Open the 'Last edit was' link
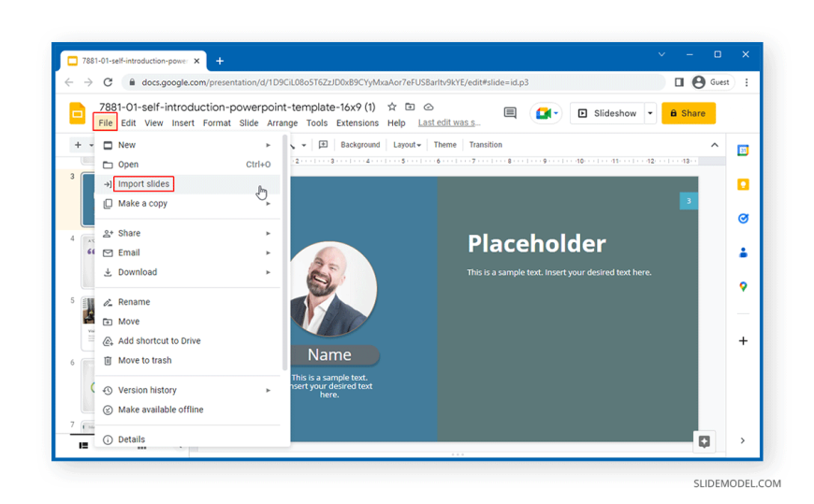 [449, 122]
